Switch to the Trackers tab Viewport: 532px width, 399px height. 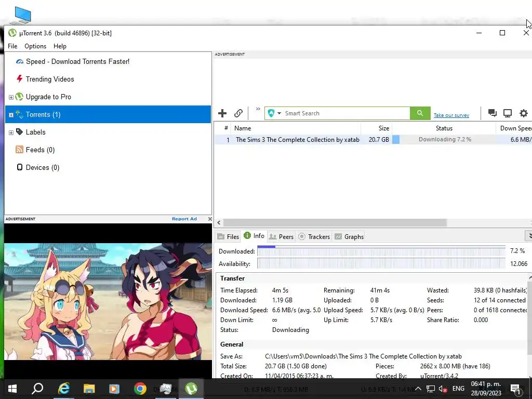[314, 236]
